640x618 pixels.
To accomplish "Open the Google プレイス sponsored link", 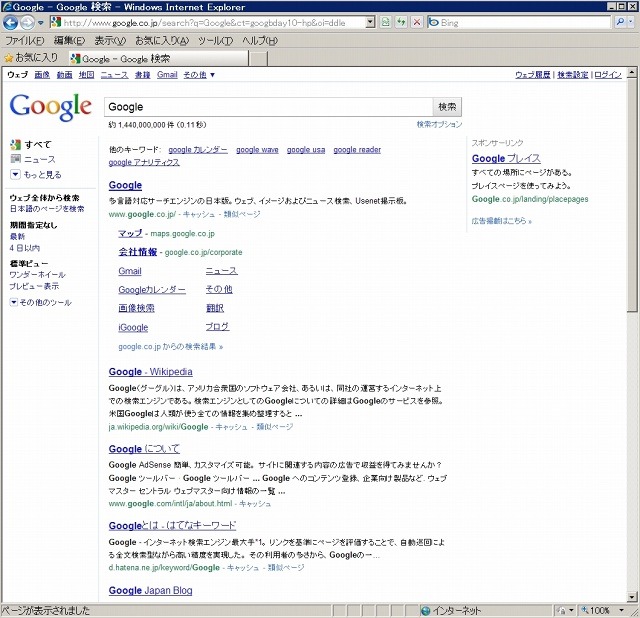I will tap(506, 158).
